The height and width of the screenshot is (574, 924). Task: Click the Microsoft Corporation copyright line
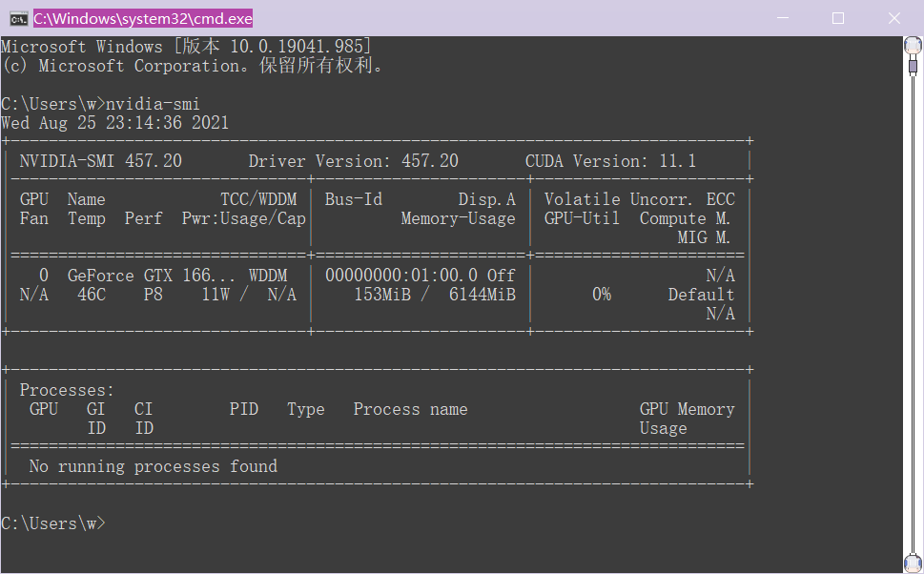tap(192, 66)
